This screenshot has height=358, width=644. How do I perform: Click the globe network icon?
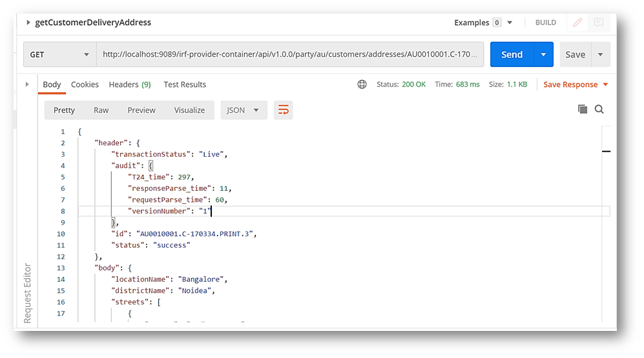coord(362,85)
